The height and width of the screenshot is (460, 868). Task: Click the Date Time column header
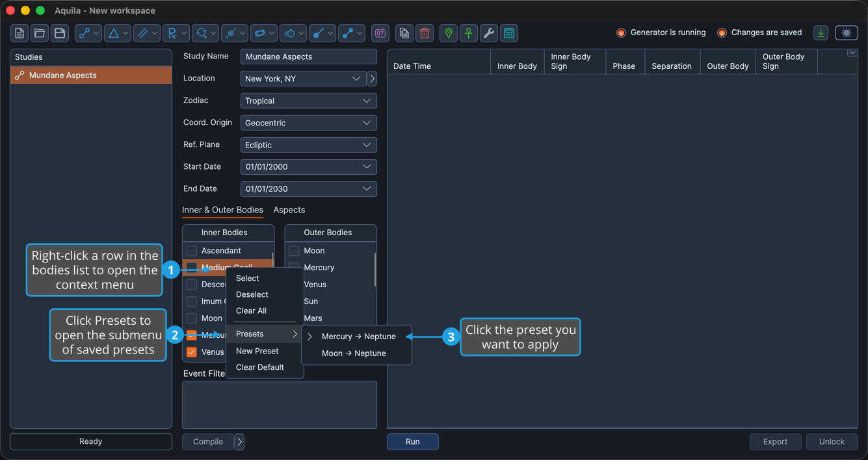439,62
